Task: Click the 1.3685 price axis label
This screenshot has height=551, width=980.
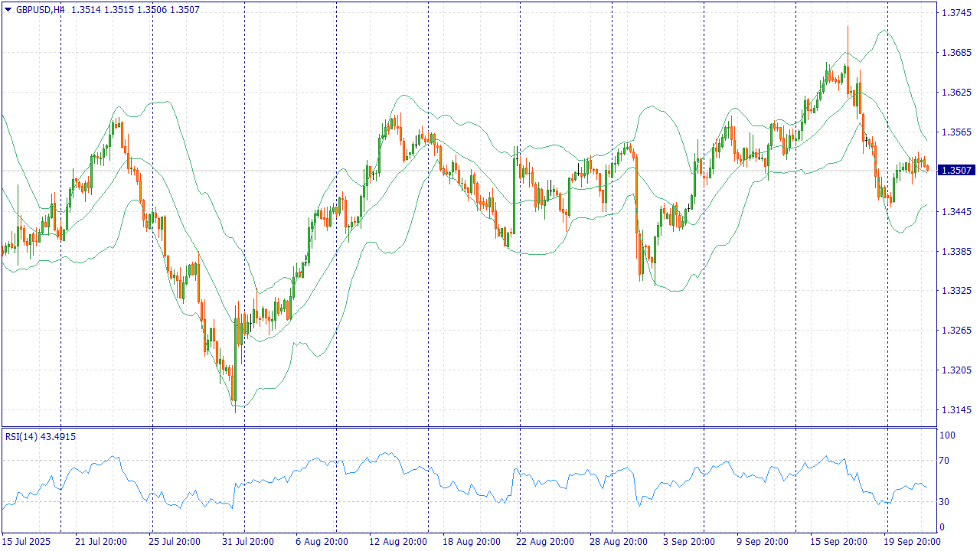Action: coord(957,53)
